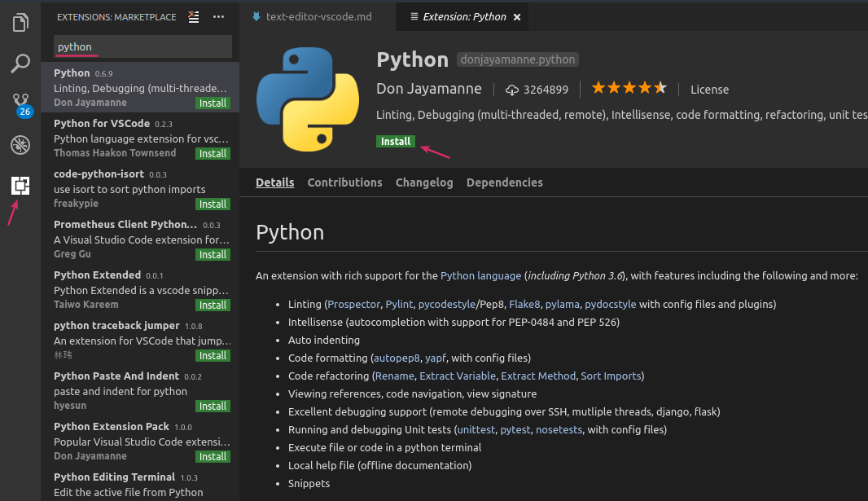Open the Explorer view
The image size is (868, 501).
point(20,23)
